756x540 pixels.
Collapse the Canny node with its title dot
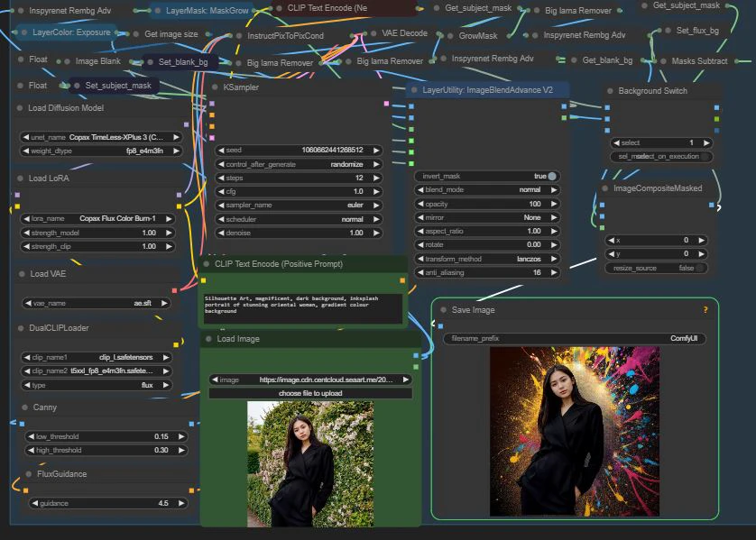point(25,407)
